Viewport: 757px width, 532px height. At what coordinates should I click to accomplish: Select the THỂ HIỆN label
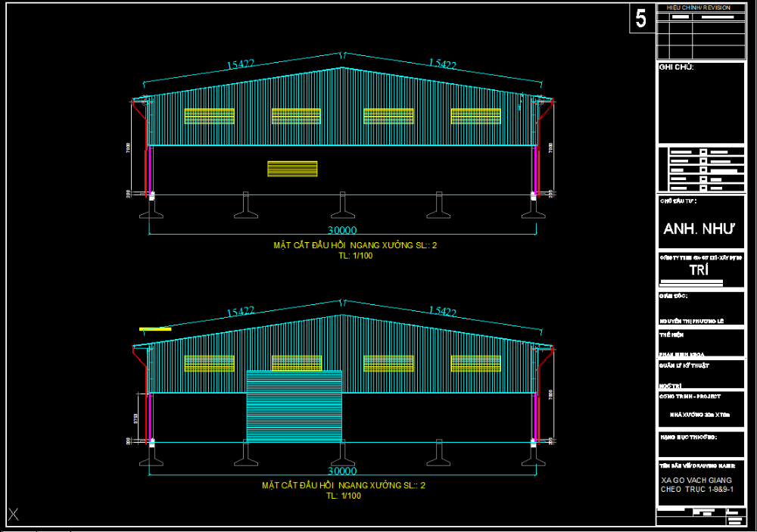(x=671, y=334)
